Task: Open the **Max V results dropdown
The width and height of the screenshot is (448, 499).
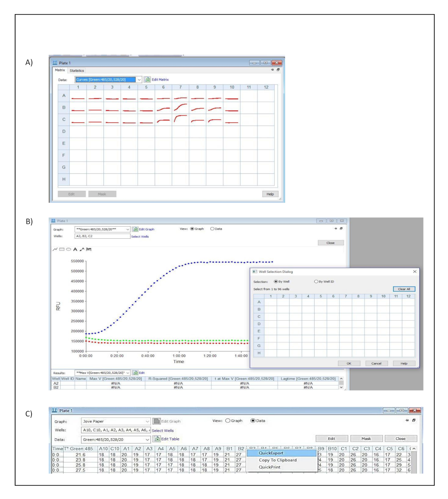Action: tap(128, 373)
